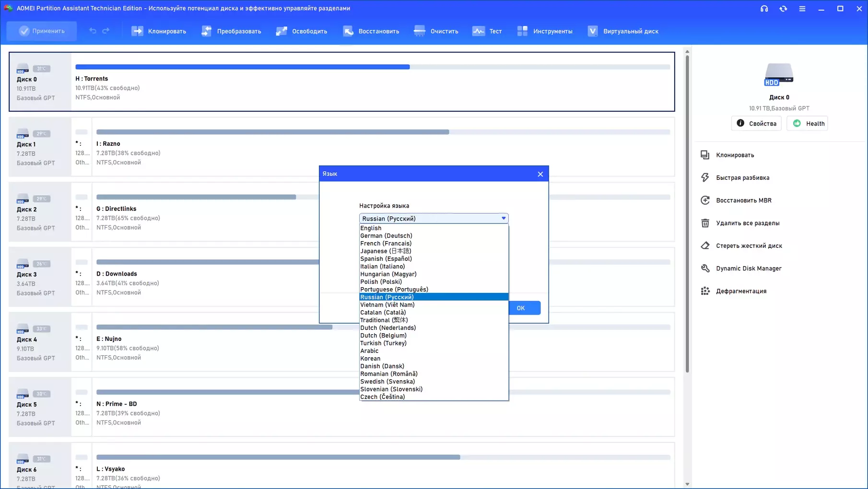Select Korean in the language list
The width and height of the screenshot is (868, 489).
434,359
